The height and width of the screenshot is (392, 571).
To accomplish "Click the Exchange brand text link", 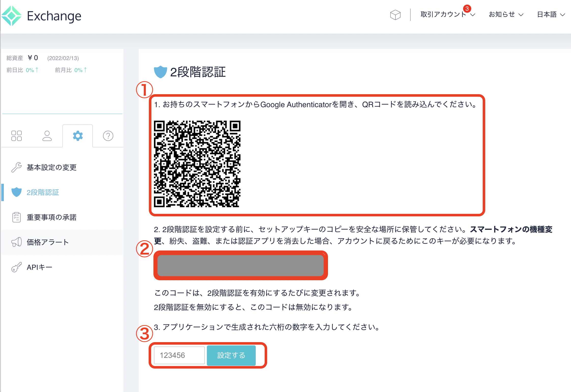I will pos(54,16).
